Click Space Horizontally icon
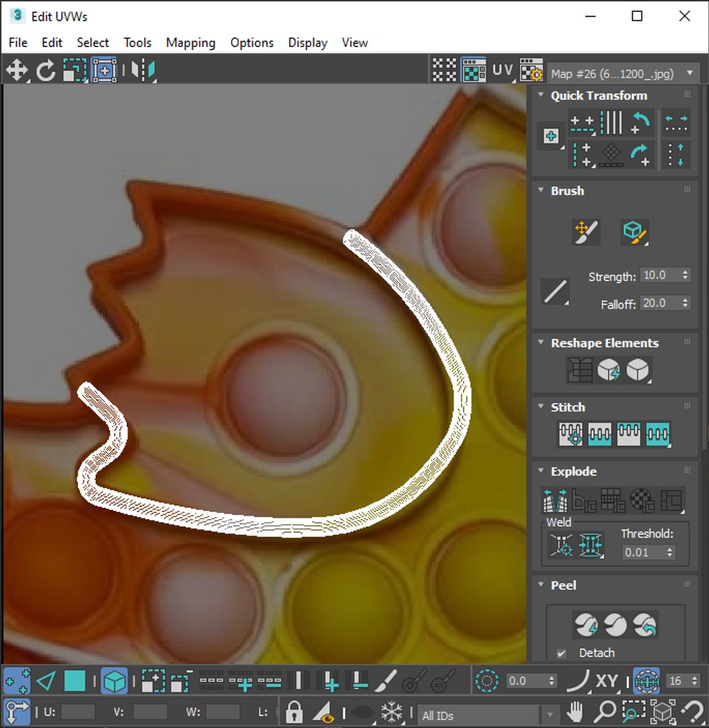 click(676, 123)
